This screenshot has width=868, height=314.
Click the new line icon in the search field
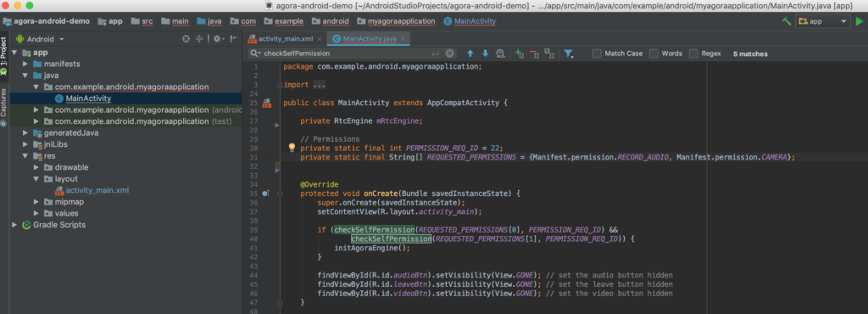click(435, 53)
